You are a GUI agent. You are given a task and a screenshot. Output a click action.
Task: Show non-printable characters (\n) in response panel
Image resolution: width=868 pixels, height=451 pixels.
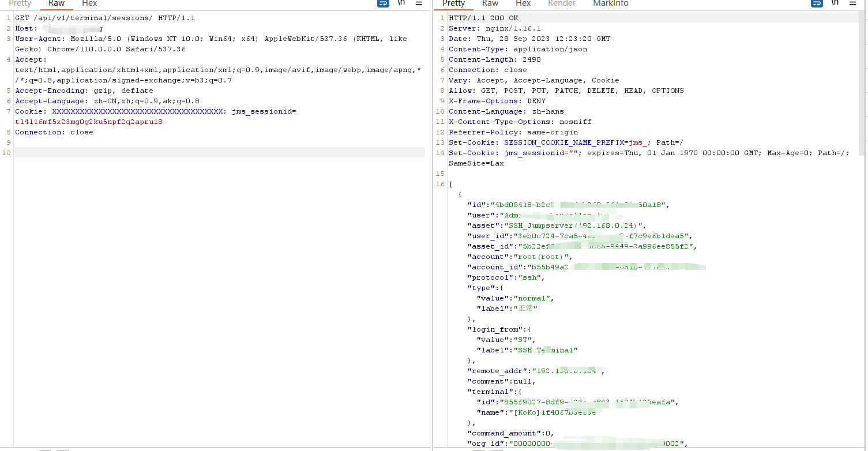click(x=835, y=3)
